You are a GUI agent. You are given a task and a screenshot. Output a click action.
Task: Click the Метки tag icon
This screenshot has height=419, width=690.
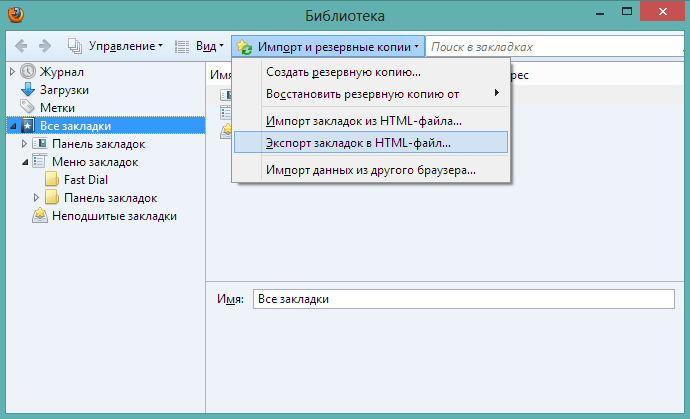27,107
